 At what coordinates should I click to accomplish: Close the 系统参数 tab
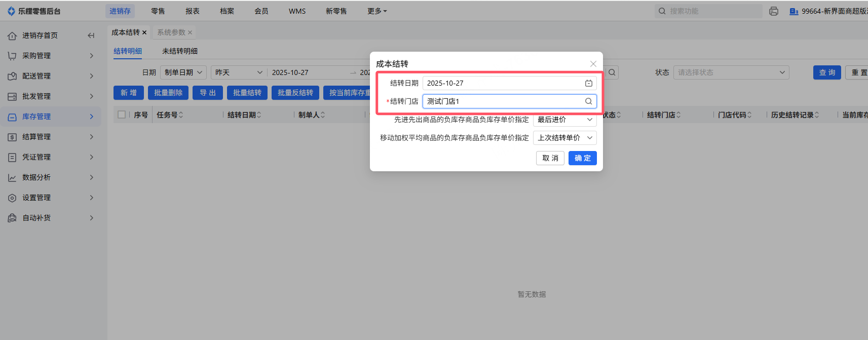[x=190, y=32]
